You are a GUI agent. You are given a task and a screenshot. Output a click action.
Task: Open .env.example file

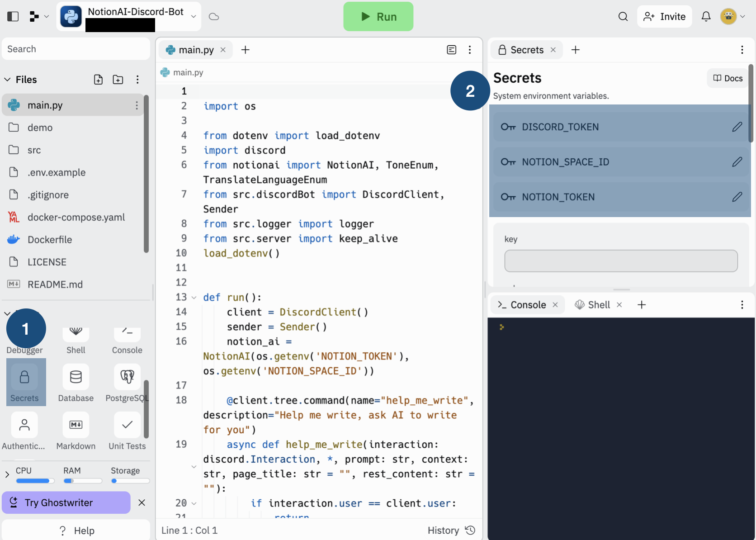73,172
